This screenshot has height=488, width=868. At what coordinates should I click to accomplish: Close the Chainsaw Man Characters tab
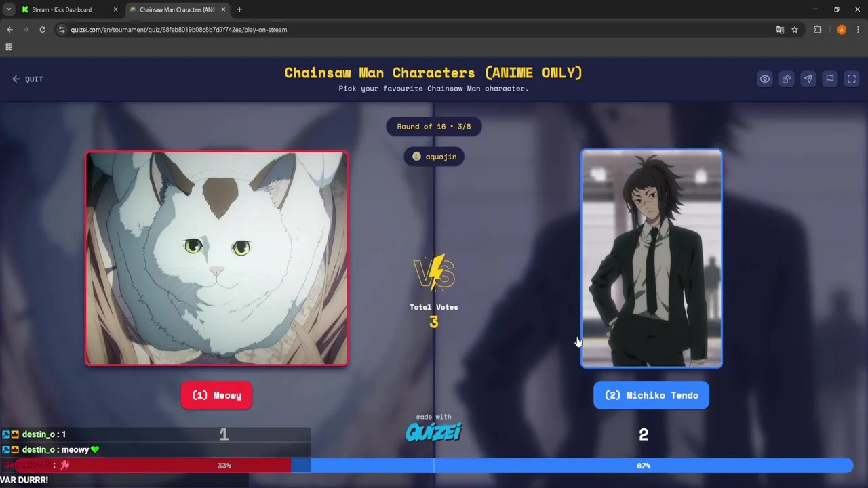(223, 9)
